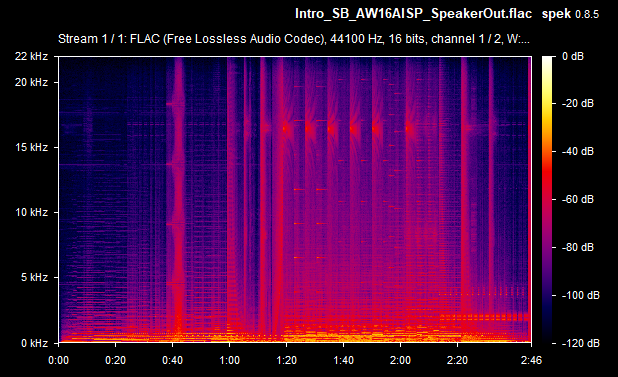Click the 0:00 start time label
The width and height of the screenshot is (618, 377).
point(59,360)
